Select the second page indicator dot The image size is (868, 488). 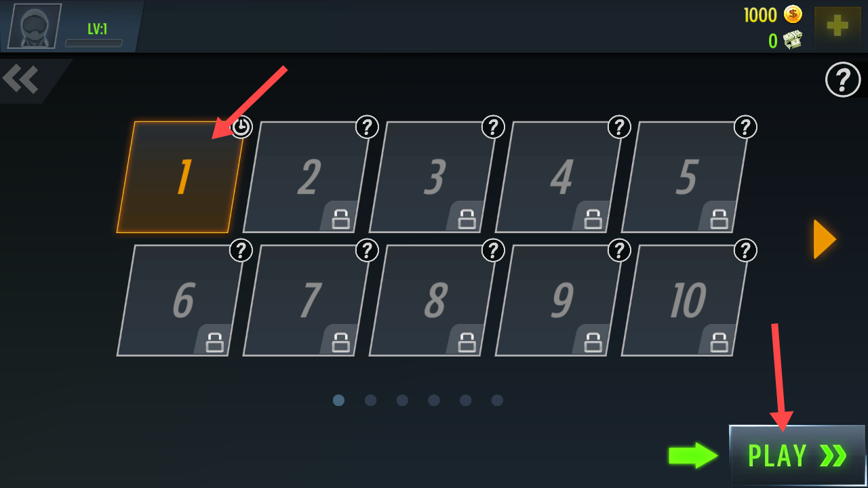(370, 401)
